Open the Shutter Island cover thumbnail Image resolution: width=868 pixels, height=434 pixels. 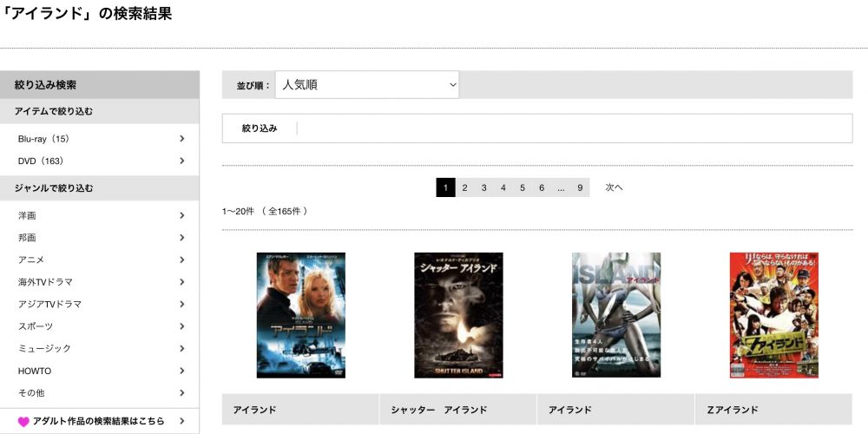[x=459, y=315]
